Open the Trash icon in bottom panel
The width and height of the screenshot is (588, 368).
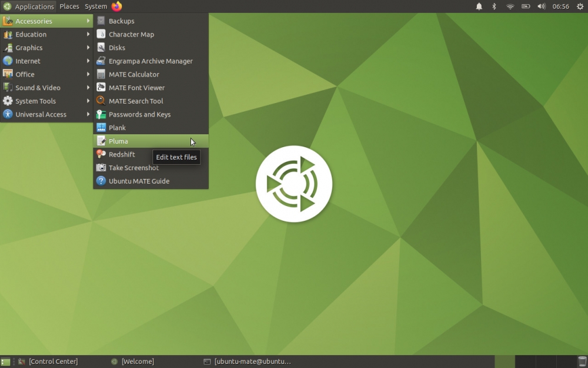582,362
